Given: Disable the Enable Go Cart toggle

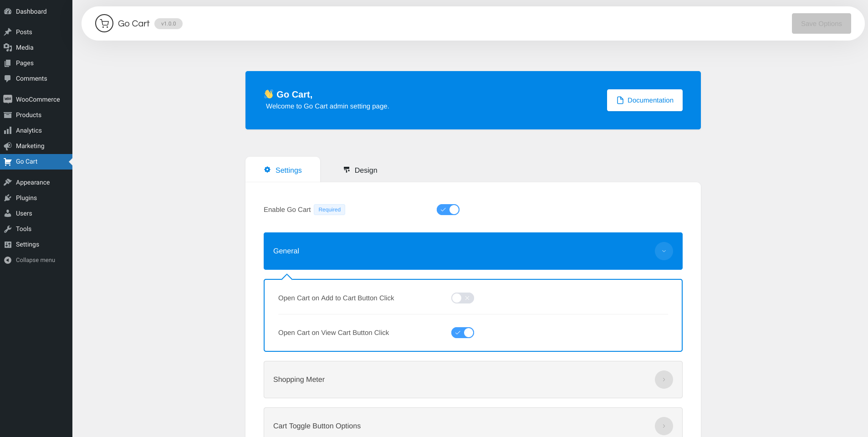Looking at the screenshot, I should 448,210.
